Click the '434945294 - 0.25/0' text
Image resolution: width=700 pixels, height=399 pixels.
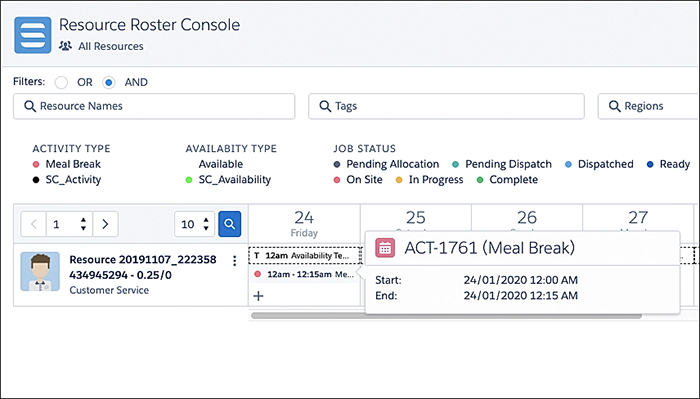pos(121,275)
